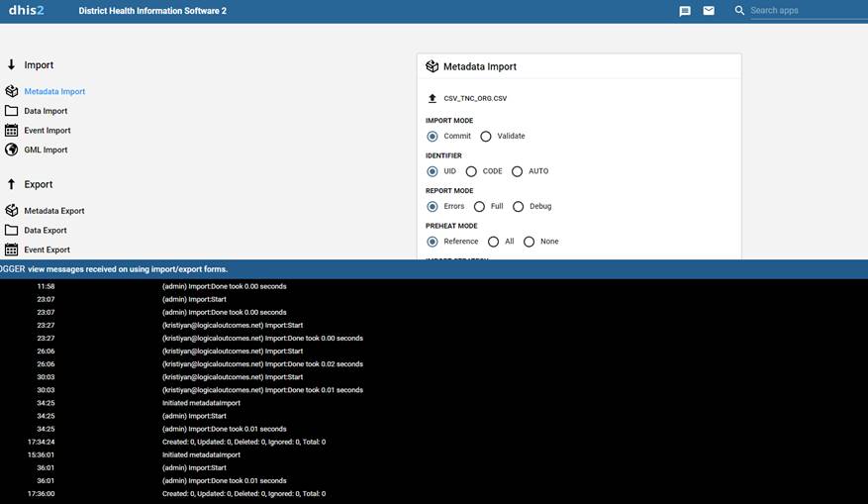Click the Import down-arrow icon
The image size is (868, 504).
[11, 64]
